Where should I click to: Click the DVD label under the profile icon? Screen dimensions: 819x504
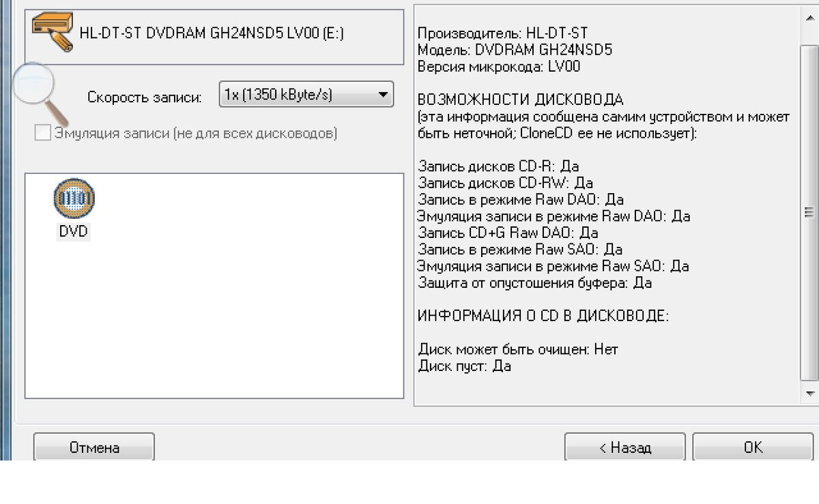coord(74,232)
